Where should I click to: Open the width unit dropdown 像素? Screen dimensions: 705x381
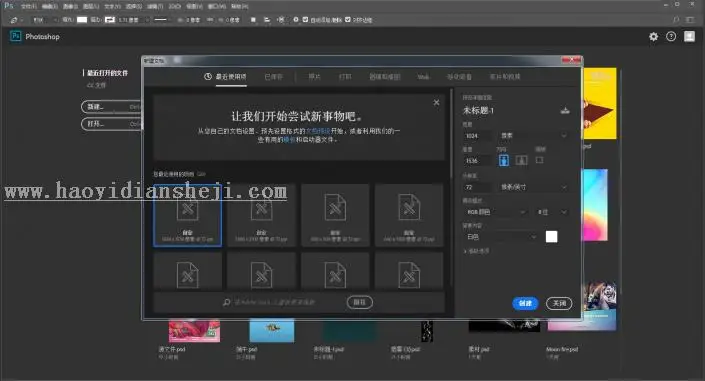(x=534, y=135)
